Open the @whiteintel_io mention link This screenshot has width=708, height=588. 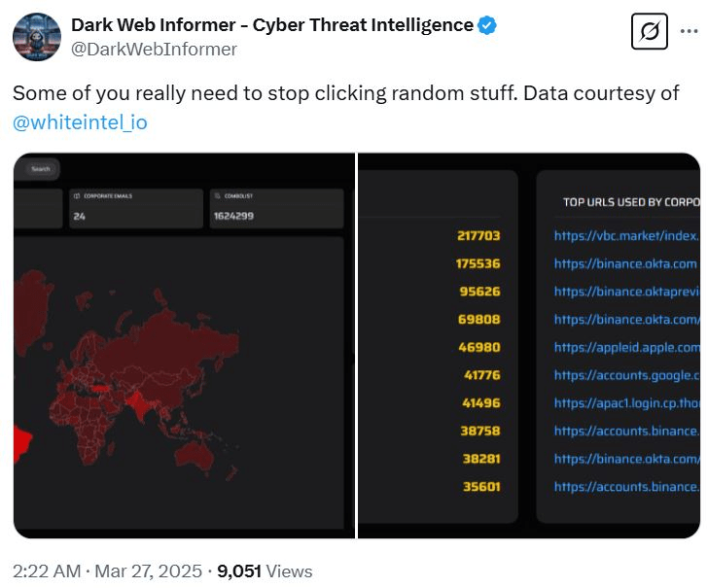click(80, 122)
